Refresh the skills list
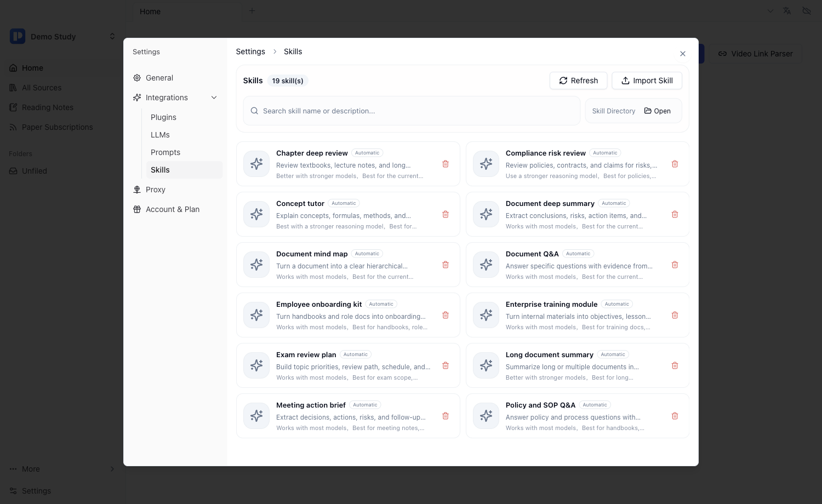 click(578, 81)
